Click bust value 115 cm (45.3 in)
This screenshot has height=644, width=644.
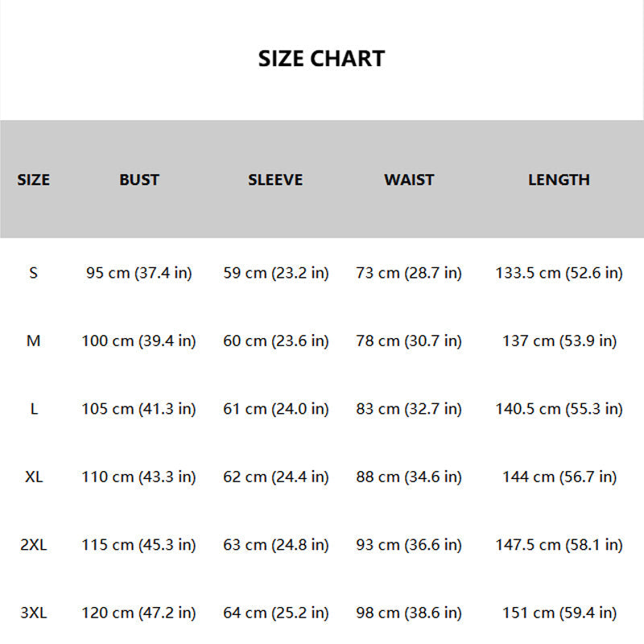[x=138, y=545]
